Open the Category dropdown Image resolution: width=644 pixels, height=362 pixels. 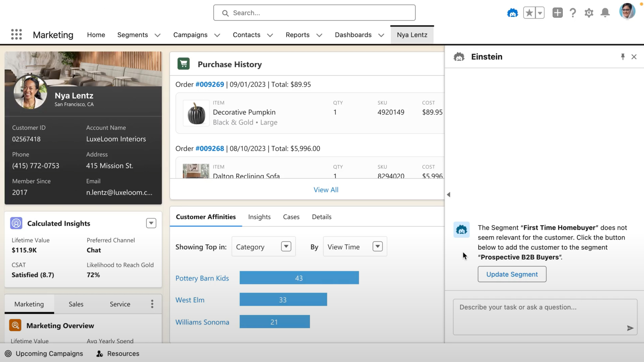[286, 247]
